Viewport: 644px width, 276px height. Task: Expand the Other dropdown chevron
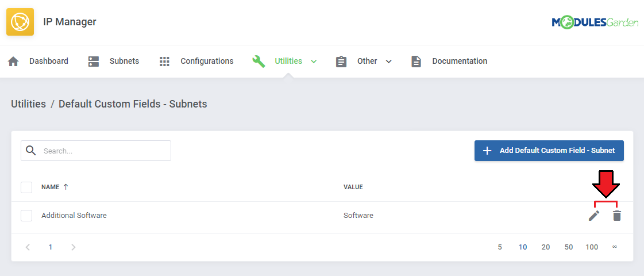pos(388,62)
